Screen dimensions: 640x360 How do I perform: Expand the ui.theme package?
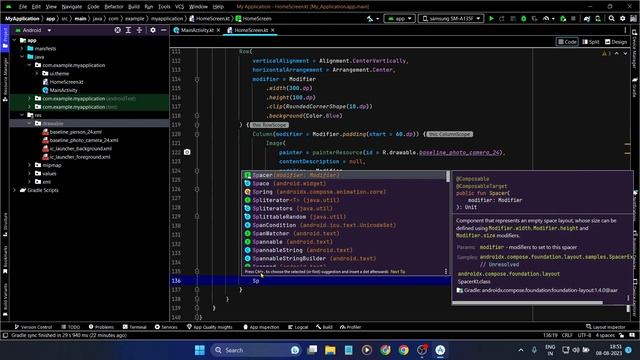coord(37,73)
